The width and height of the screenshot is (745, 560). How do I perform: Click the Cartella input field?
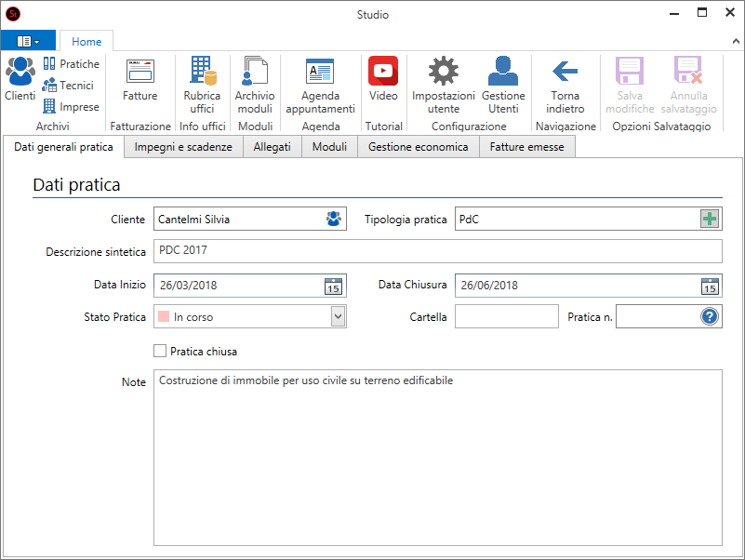pos(507,316)
